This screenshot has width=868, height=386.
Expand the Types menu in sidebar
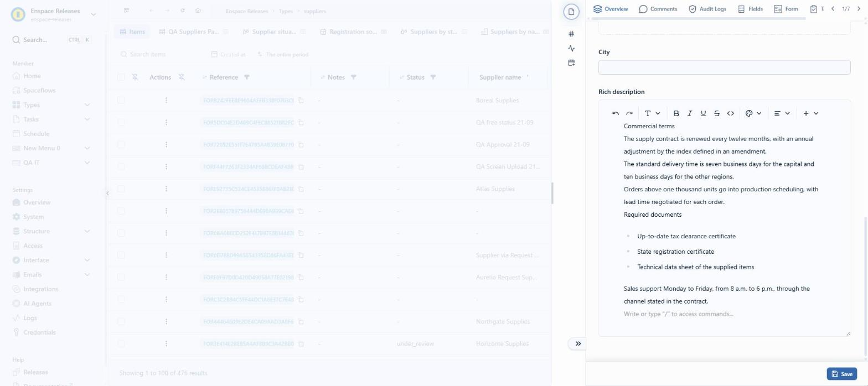pos(87,105)
